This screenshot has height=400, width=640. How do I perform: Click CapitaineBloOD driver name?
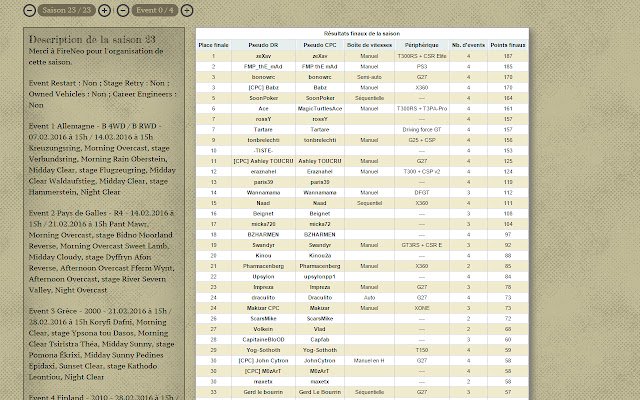pyautogui.click(x=263, y=340)
